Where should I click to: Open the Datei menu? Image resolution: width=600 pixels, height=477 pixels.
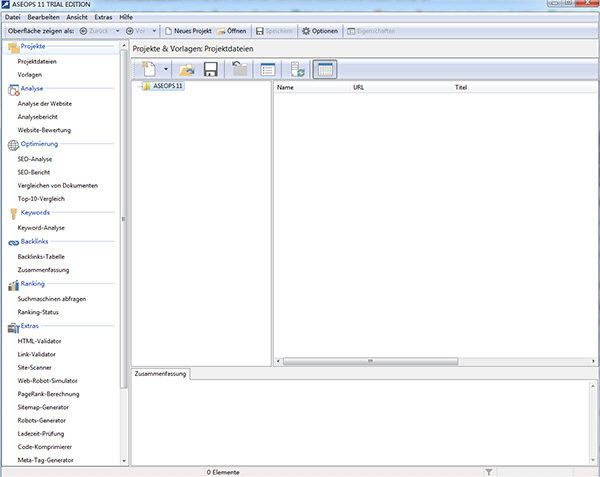13,17
